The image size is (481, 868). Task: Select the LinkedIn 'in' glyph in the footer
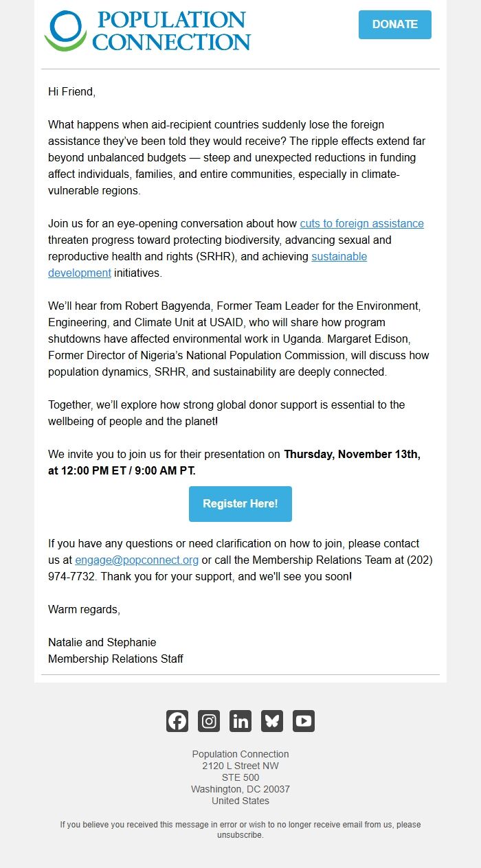(240, 721)
